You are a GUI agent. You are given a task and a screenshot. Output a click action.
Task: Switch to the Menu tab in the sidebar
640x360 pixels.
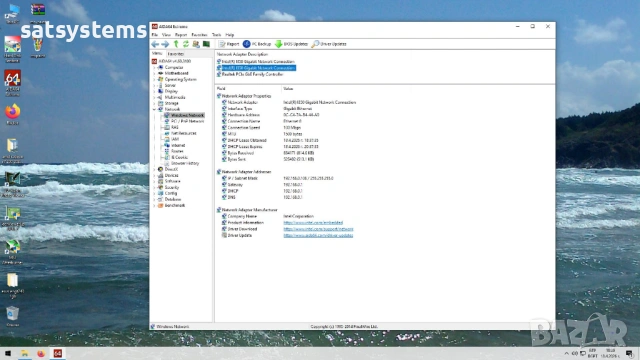click(157, 53)
